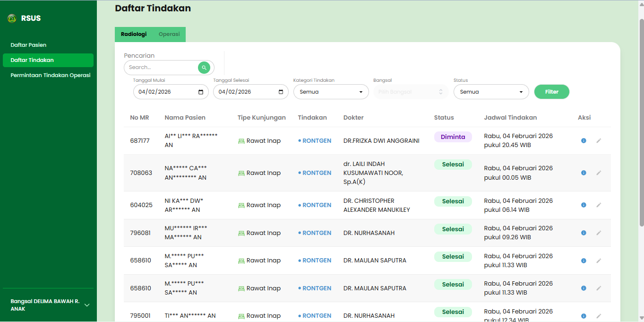
Task: Switch to the Operasi tab
Action: 169,34
